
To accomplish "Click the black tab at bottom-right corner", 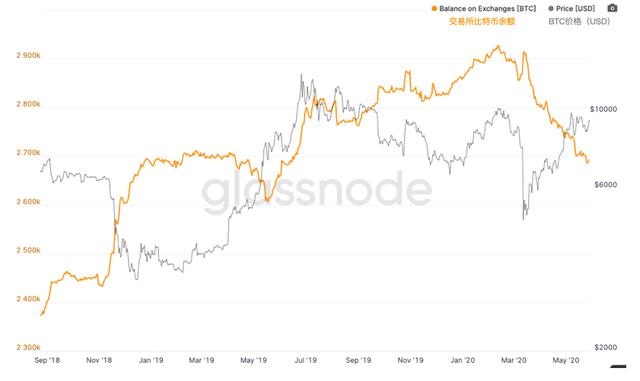I will click(618, 367).
